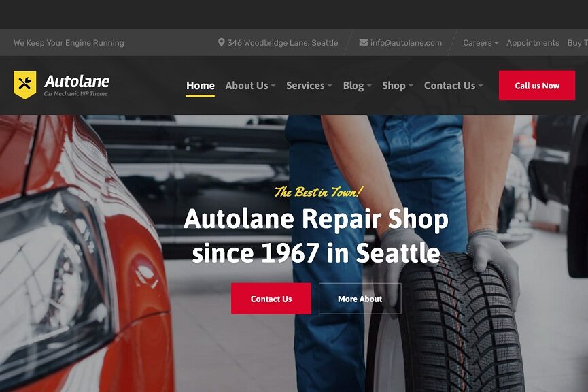Image resolution: width=588 pixels, height=392 pixels.
Task: Expand the Careers dropdown arrow
Action: [x=496, y=43]
